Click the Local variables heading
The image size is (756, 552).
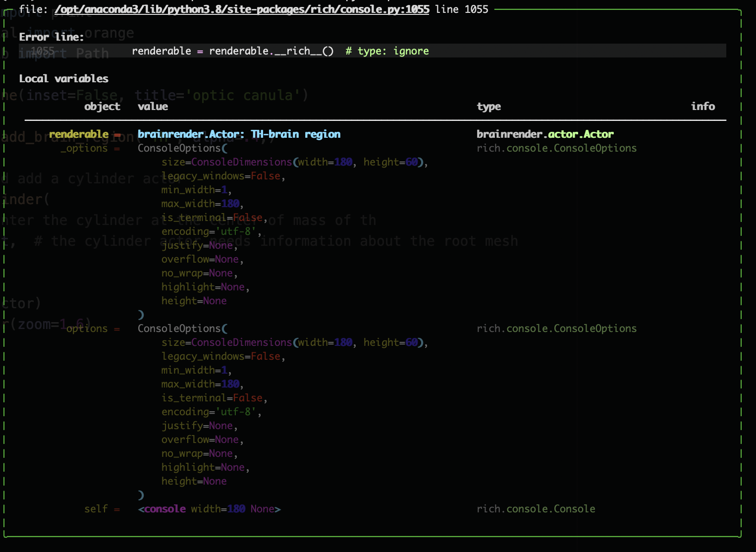(x=63, y=78)
